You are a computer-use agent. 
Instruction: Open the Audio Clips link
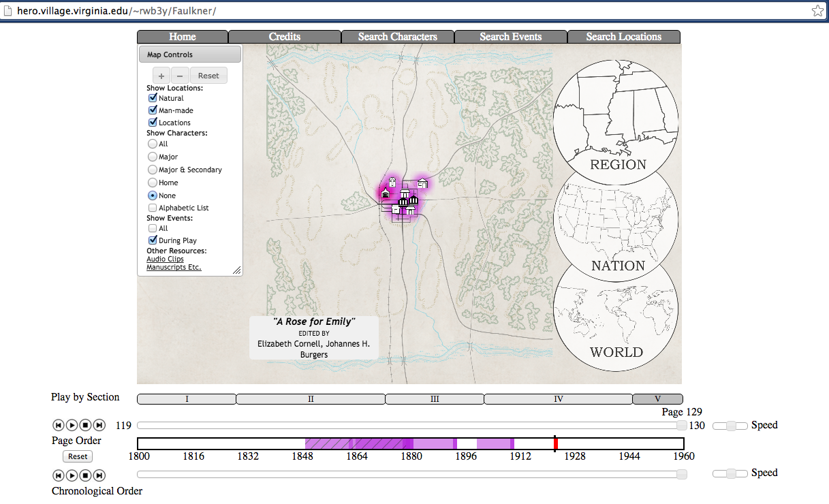click(x=165, y=259)
